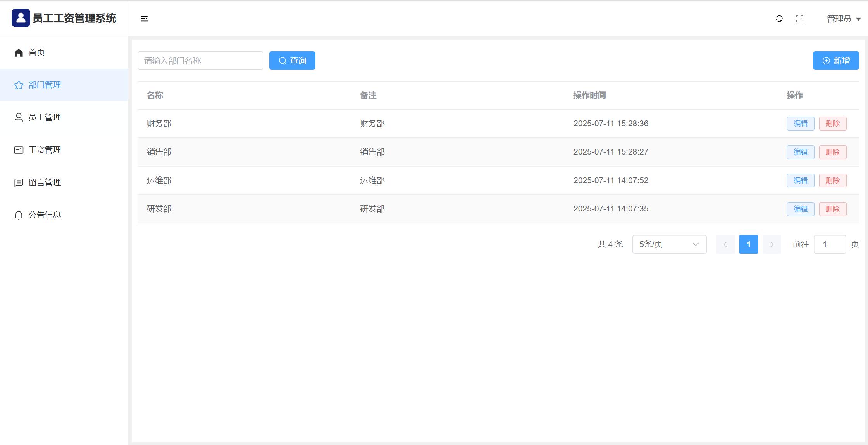868x445 pixels.
Task: Click the 前往 page number input
Action: coord(830,244)
